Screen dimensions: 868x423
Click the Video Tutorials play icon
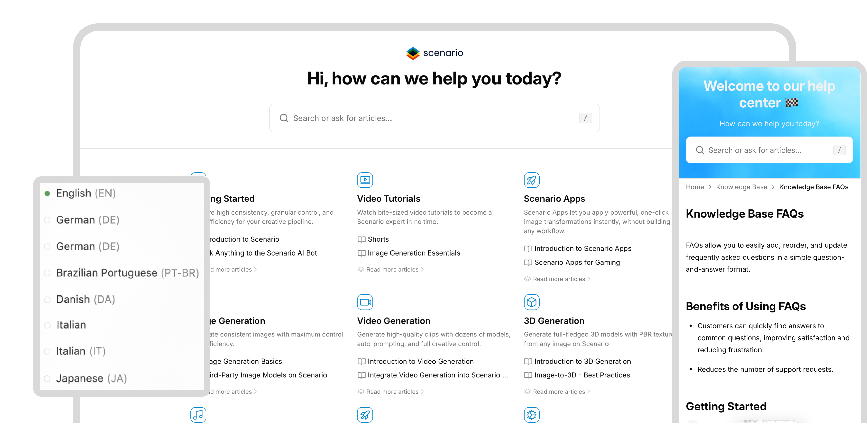point(365,180)
